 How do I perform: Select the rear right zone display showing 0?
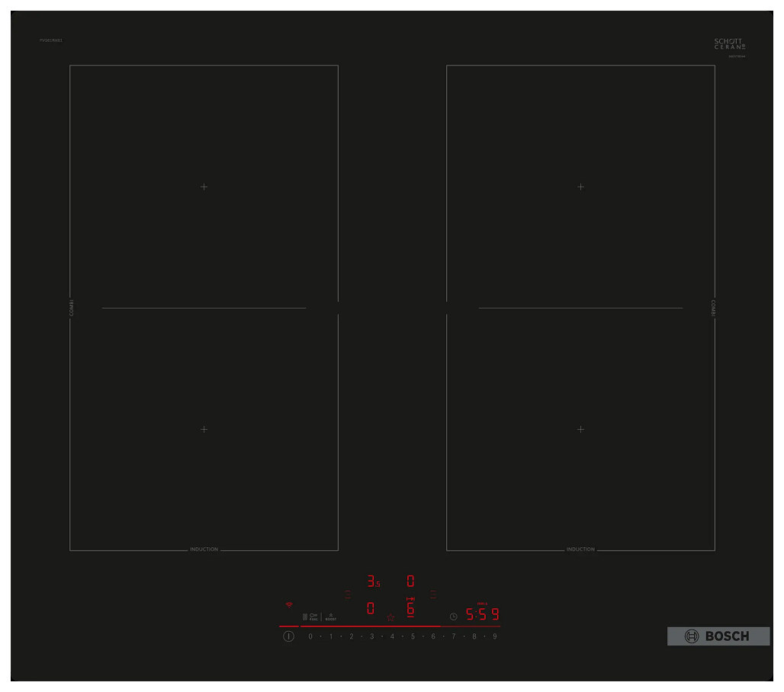410,581
